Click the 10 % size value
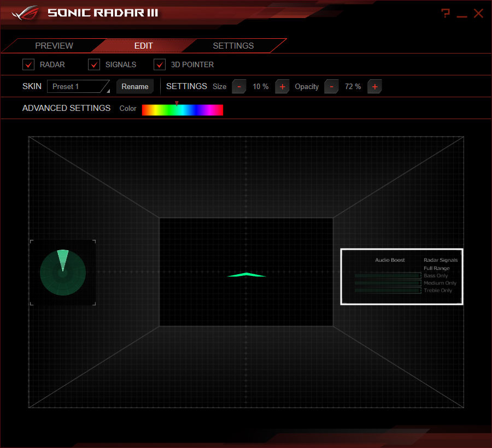This screenshot has width=492, height=448. (260, 86)
